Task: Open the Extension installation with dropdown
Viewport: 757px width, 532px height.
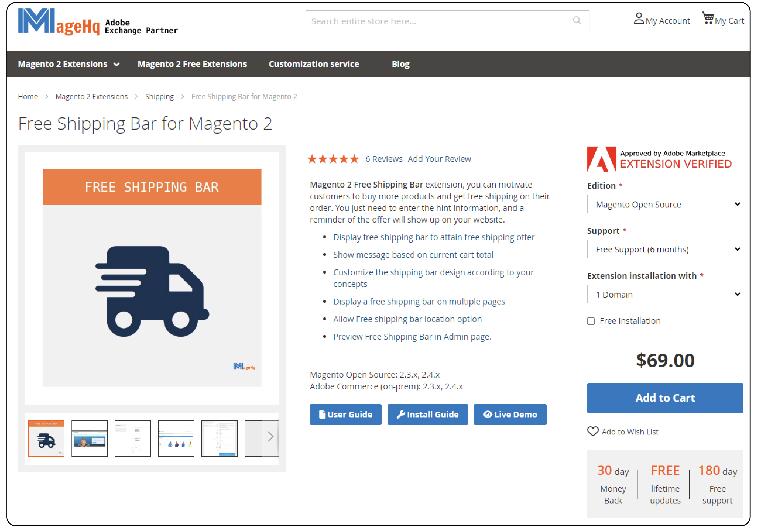Action: 665,294
